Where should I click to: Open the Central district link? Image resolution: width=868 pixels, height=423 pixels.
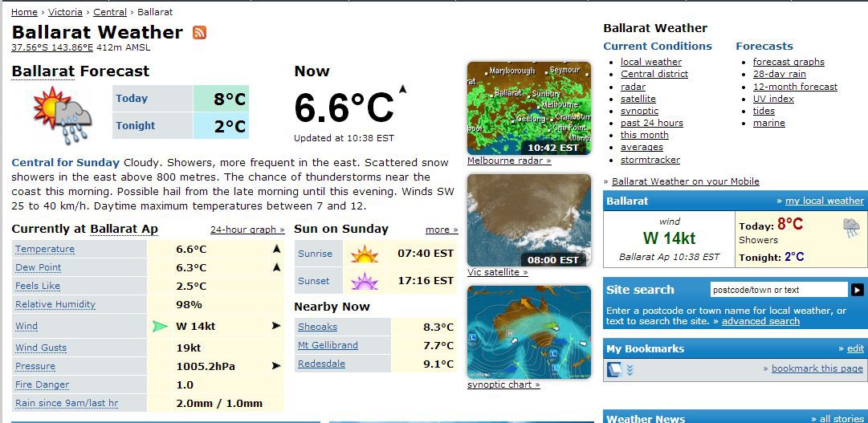pyautogui.click(x=654, y=74)
